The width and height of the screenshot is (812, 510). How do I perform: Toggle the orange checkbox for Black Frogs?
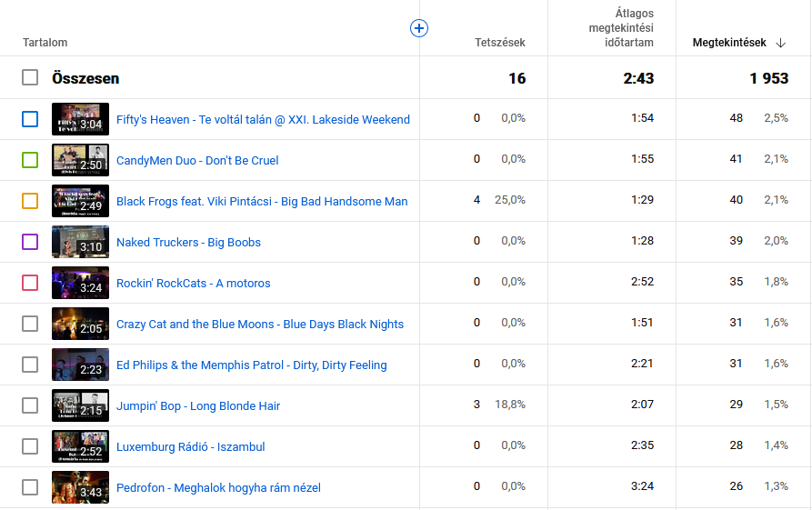point(30,201)
